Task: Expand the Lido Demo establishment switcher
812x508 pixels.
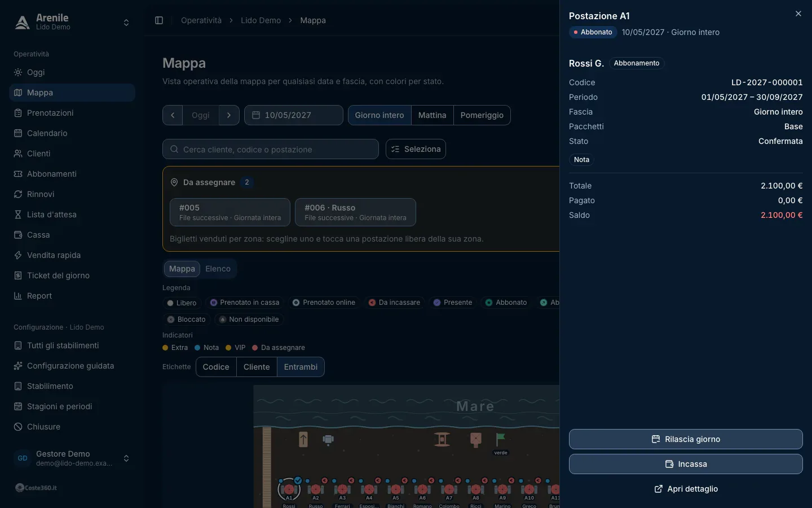Action: tap(72, 23)
